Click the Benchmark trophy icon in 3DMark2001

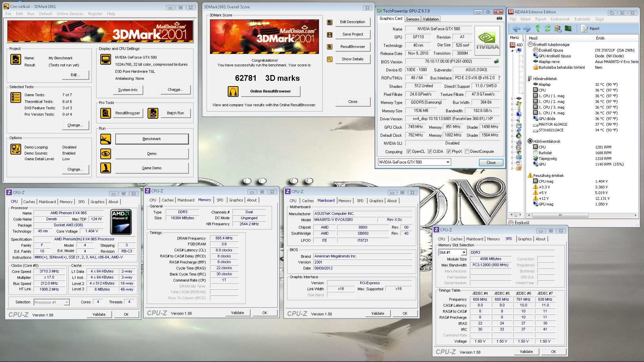(106, 139)
